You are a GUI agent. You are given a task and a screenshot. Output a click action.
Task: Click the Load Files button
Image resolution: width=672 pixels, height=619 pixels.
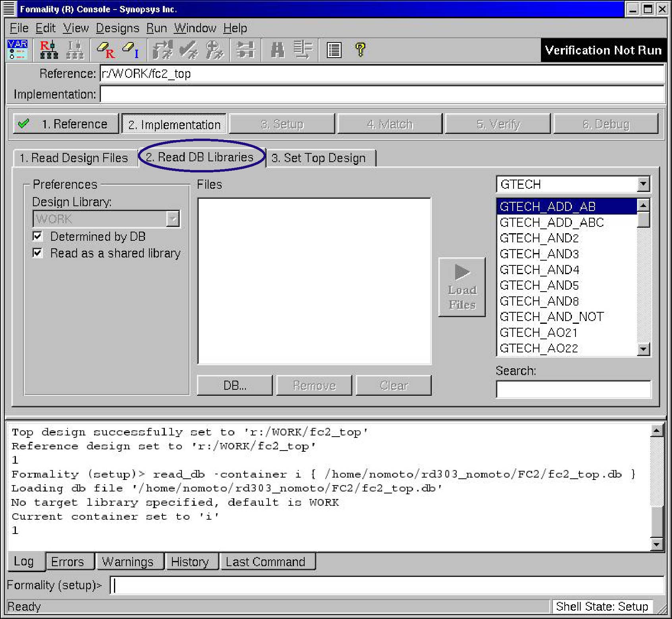[x=462, y=287]
